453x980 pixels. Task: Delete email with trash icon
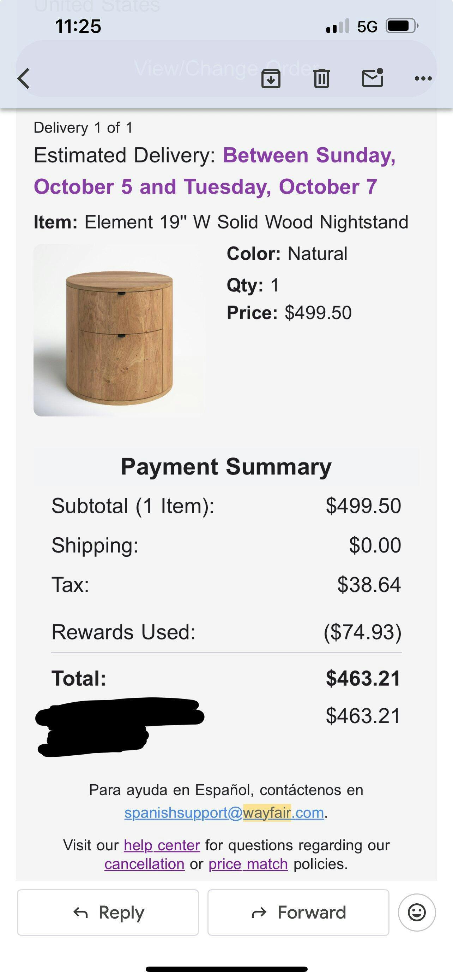coord(321,78)
